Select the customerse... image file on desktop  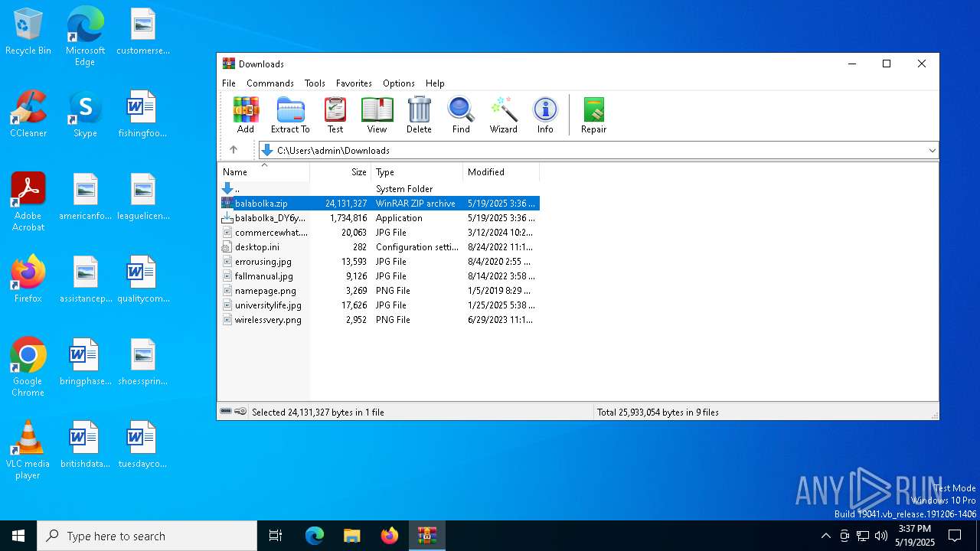pyautogui.click(x=142, y=32)
